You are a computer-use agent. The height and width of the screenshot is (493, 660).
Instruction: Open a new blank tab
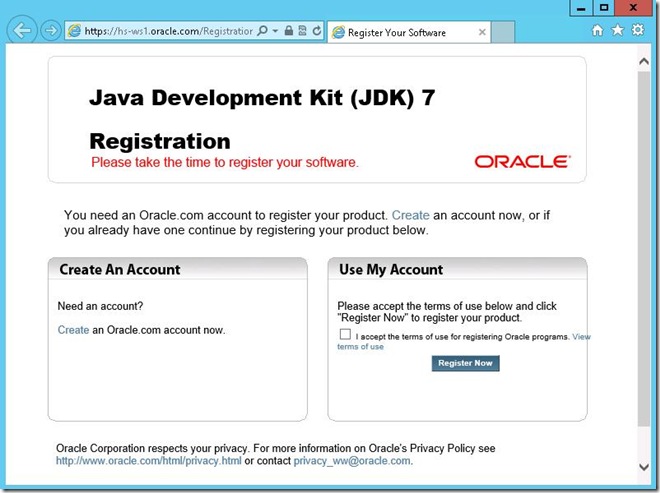pyautogui.click(x=503, y=32)
